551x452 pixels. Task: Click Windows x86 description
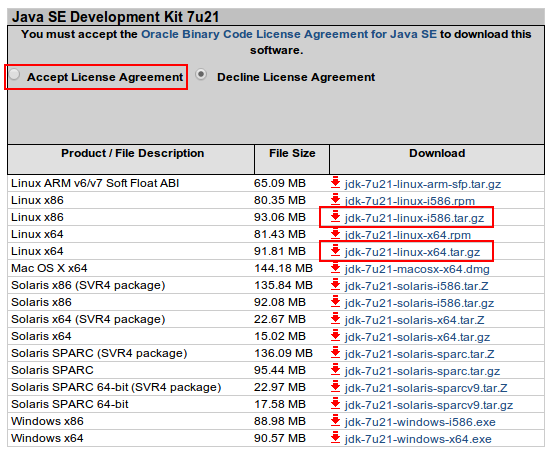click(47, 421)
